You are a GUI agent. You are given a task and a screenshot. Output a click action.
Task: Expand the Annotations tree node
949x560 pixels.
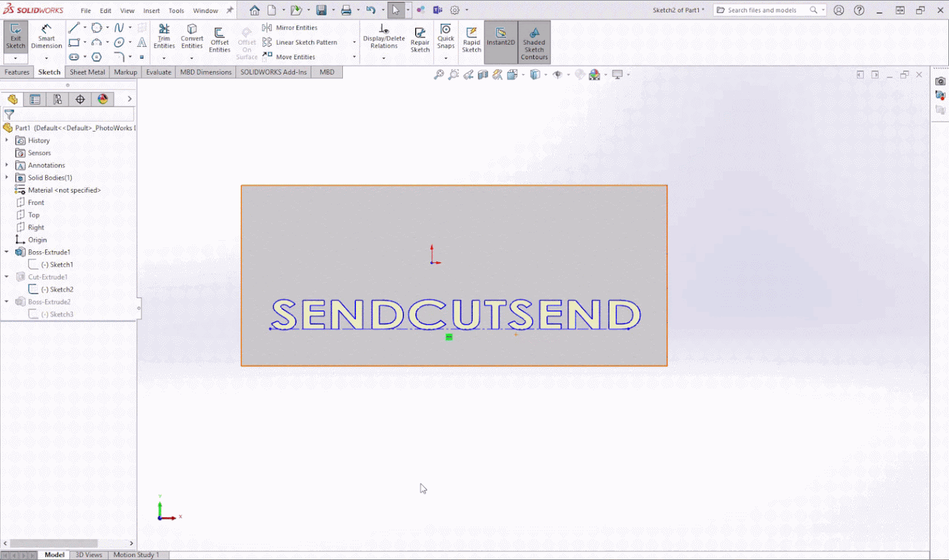click(7, 165)
